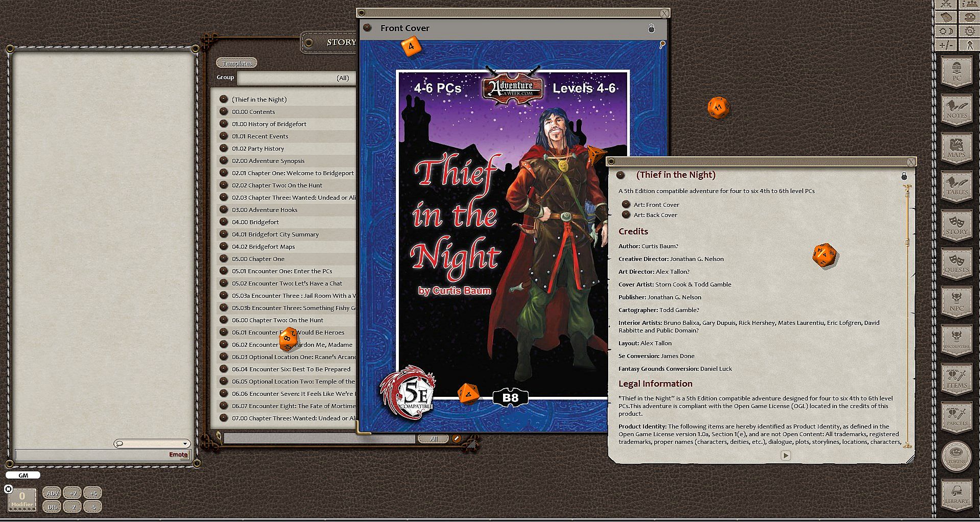Open the Items sidebar panel
This screenshot has width=980, height=522.
pos(957,378)
